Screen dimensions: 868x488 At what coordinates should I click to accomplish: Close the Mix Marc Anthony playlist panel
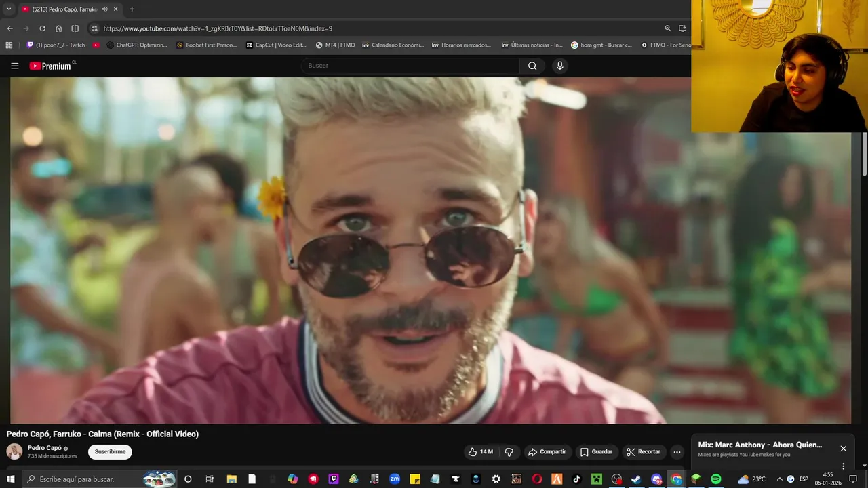(844, 449)
